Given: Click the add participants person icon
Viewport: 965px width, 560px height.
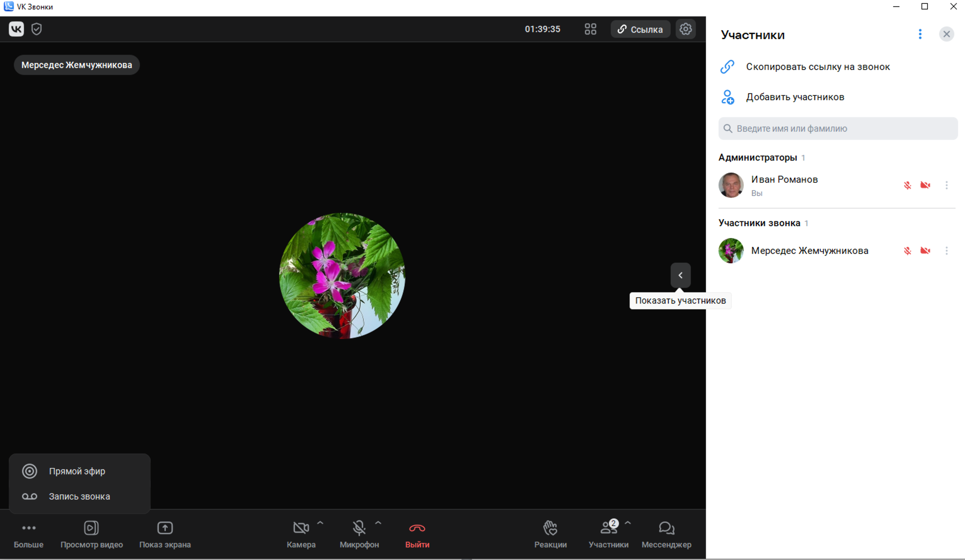Looking at the screenshot, I should (x=727, y=97).
